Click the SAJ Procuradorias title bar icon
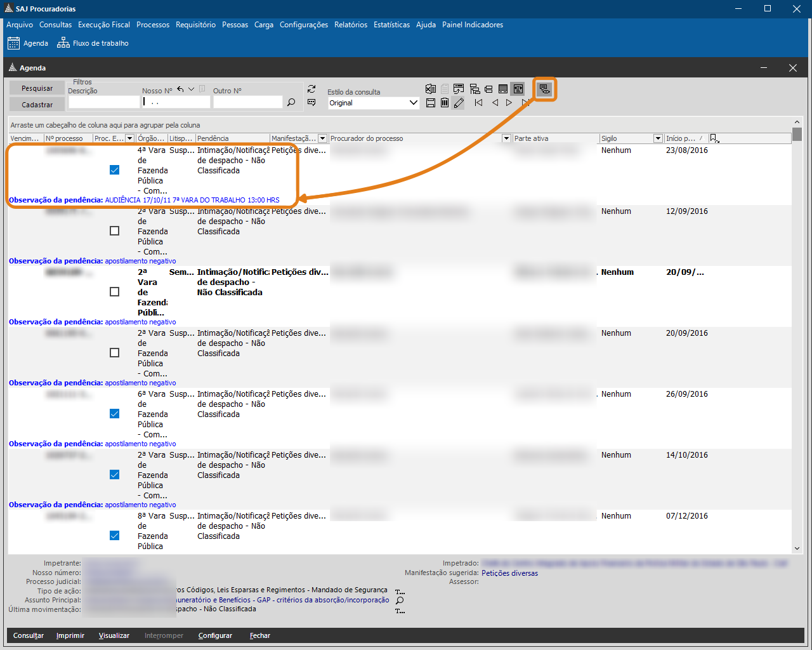This screenshot has width=812, height=650. 9,8
